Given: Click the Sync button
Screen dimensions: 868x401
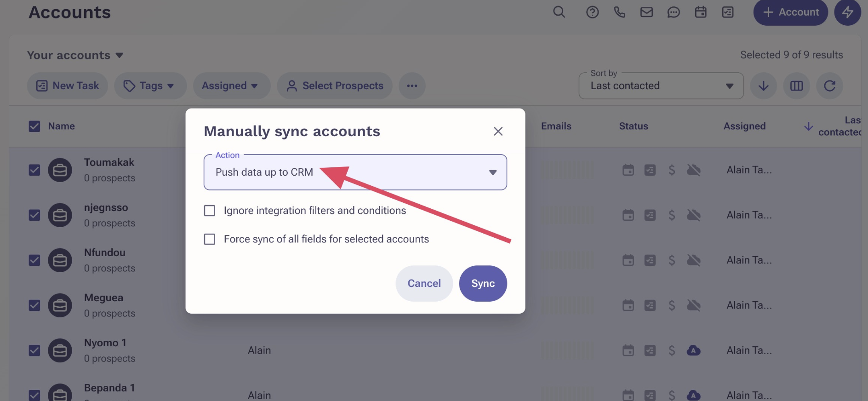Looking at the screenshot, I should 483,283.
